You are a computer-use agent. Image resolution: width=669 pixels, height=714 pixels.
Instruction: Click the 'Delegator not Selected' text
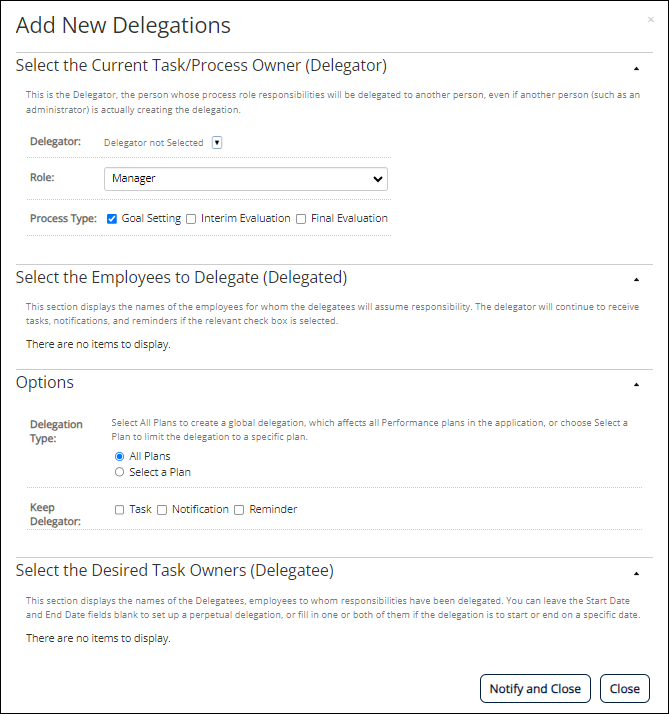coord(153,143)
